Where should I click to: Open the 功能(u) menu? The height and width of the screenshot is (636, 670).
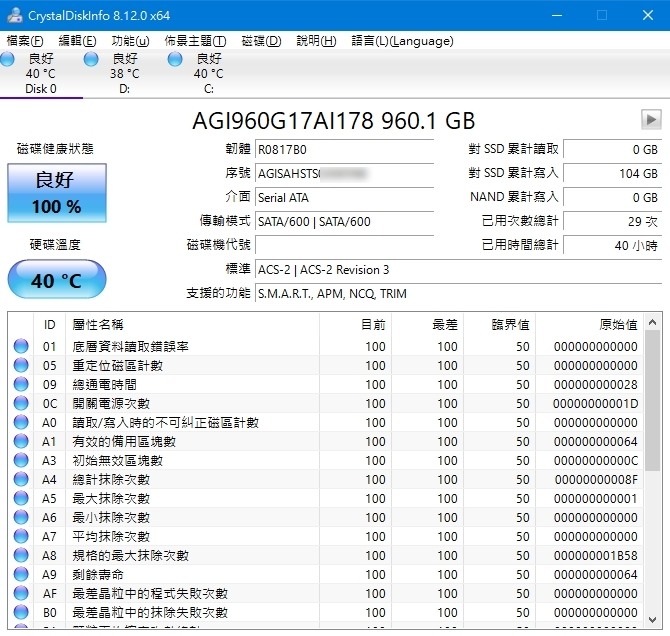[x=130, y=41]
